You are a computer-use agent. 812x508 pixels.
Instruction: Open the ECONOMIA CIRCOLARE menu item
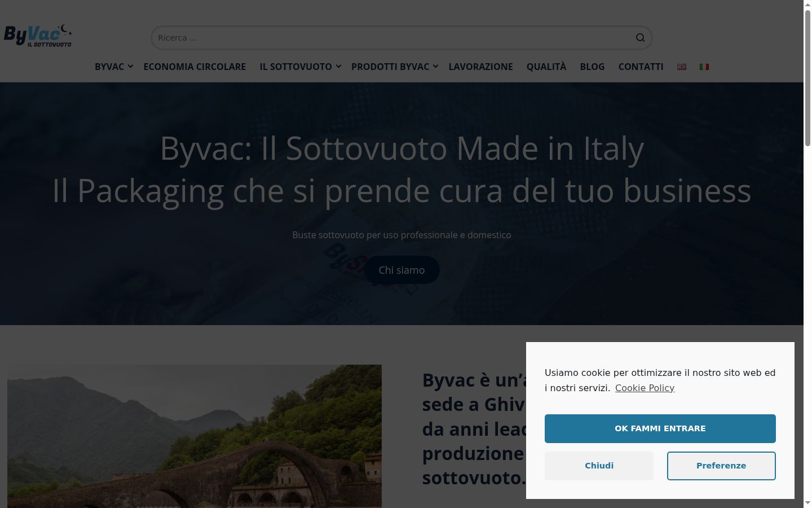[x=195, y=67]
